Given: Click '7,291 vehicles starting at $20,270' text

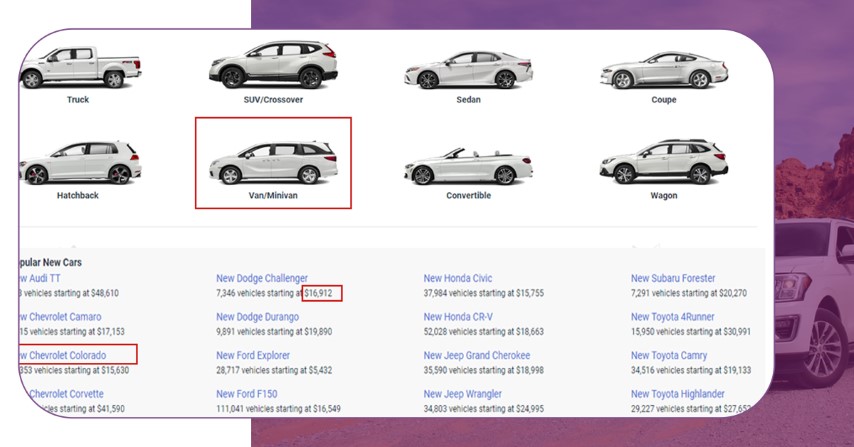Looking at the screenshot, I should [689, 293].
